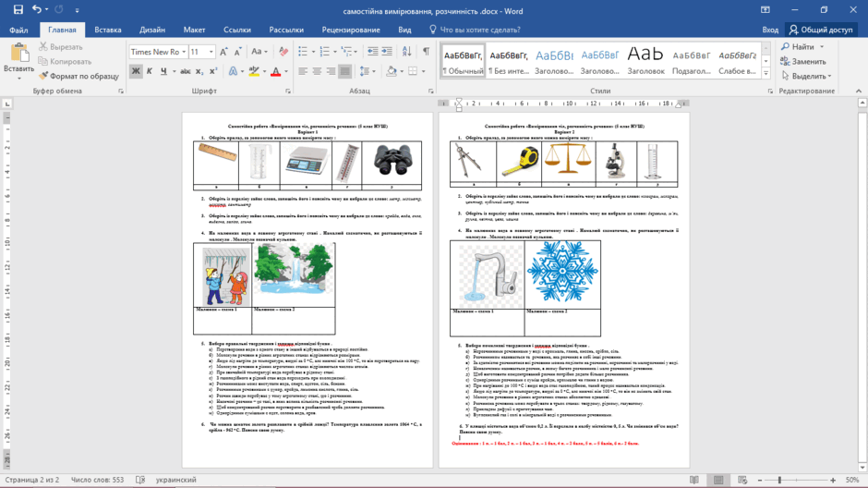This screenshot has height=488, width=868.
Task: Switch to the Дизайн tab
Action: (x=152, y=30)
